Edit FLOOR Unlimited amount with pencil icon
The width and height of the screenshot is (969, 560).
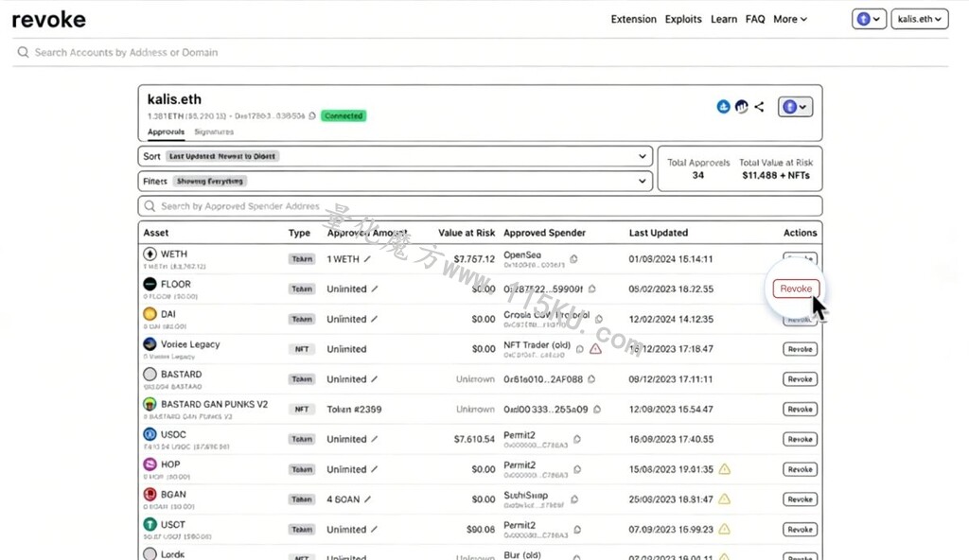pos(375,289)
